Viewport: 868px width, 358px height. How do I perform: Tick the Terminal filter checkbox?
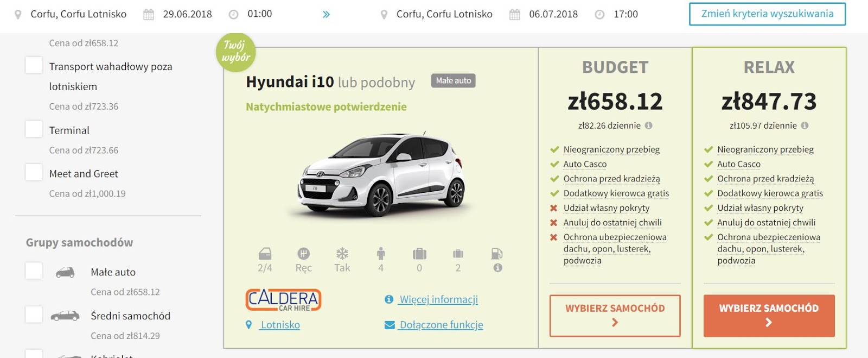34,129
